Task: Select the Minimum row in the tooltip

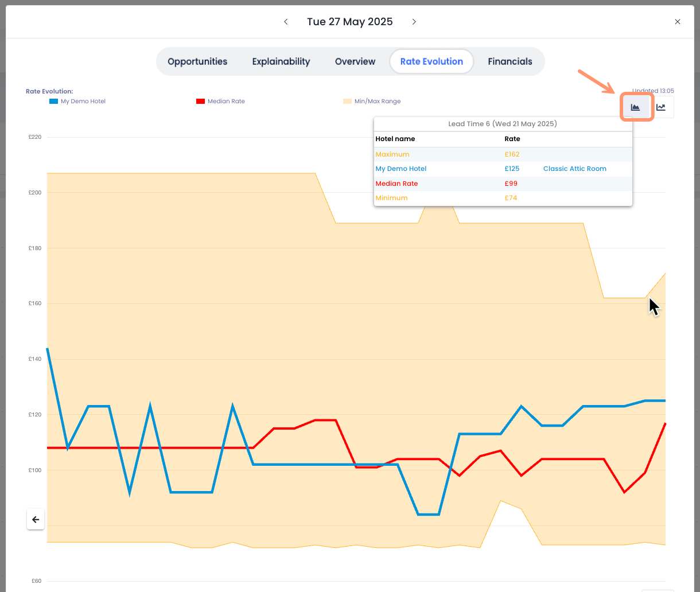Action: 391,198
